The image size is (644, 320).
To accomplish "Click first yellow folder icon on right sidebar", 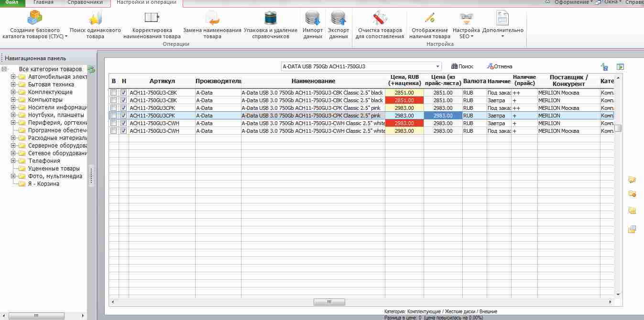I will pos(632,179).
